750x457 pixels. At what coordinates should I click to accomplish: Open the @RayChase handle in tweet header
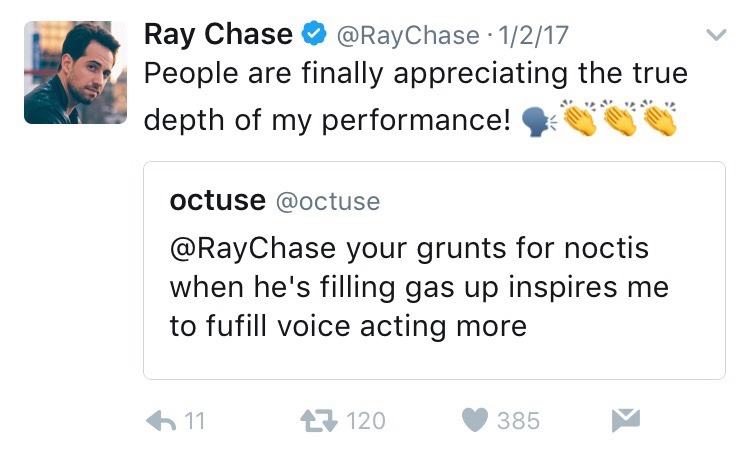pyautogui.click(x=406, y=36)
